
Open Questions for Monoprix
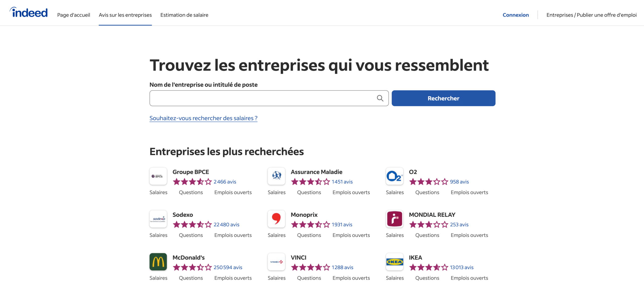309,235
